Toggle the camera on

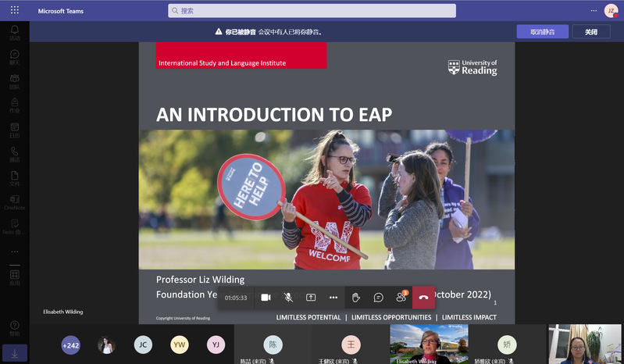click(266, 298)
